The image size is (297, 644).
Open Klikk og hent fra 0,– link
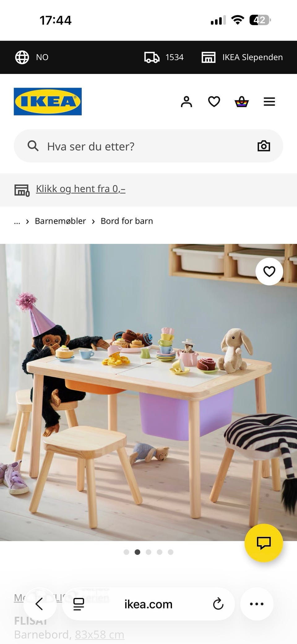tap(81, 189)
